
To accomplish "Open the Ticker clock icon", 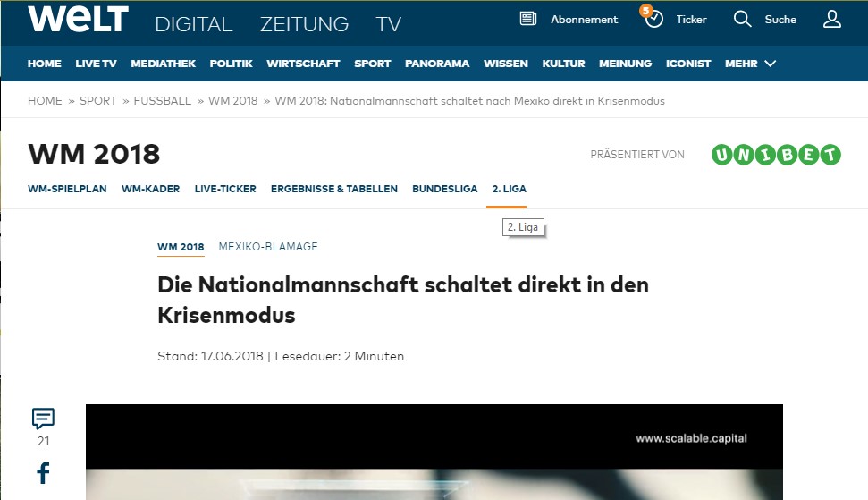I will point(653,19).
